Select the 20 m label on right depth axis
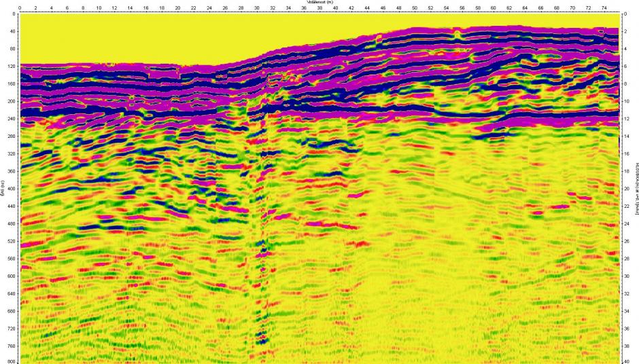 (625, 189)
